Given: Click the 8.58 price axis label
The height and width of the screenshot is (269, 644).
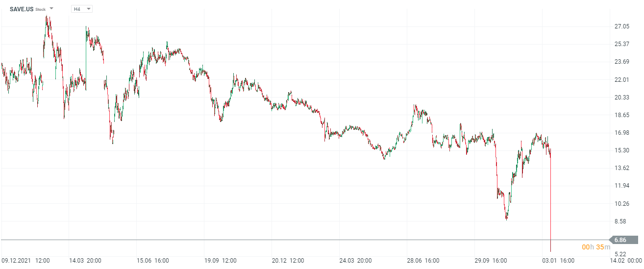Looking at the screenshot, I should (x=621, y=221).
